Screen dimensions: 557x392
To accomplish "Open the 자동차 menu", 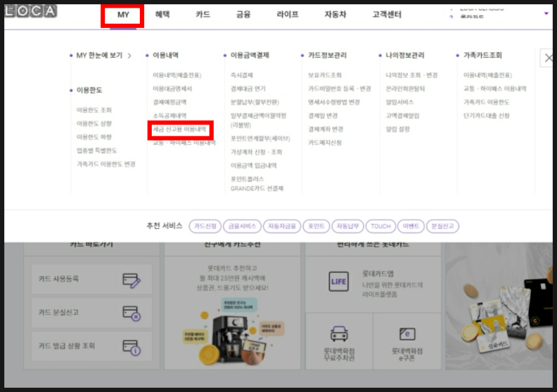I will tap(335, 15).
